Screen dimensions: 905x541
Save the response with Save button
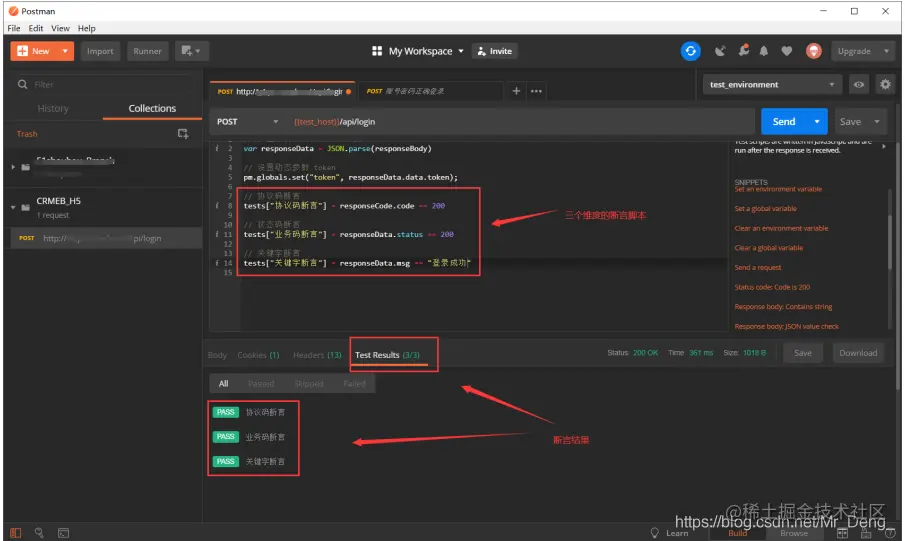[802, 353]
